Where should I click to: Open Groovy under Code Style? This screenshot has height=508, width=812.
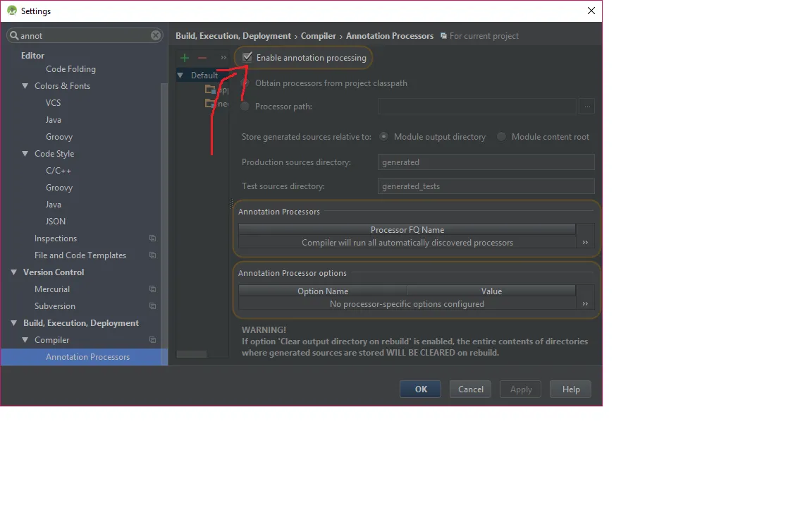[x=59, y=188]
